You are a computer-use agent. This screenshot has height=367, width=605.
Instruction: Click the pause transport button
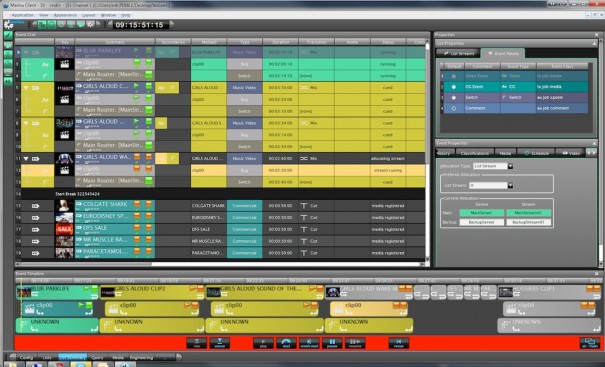332,343
